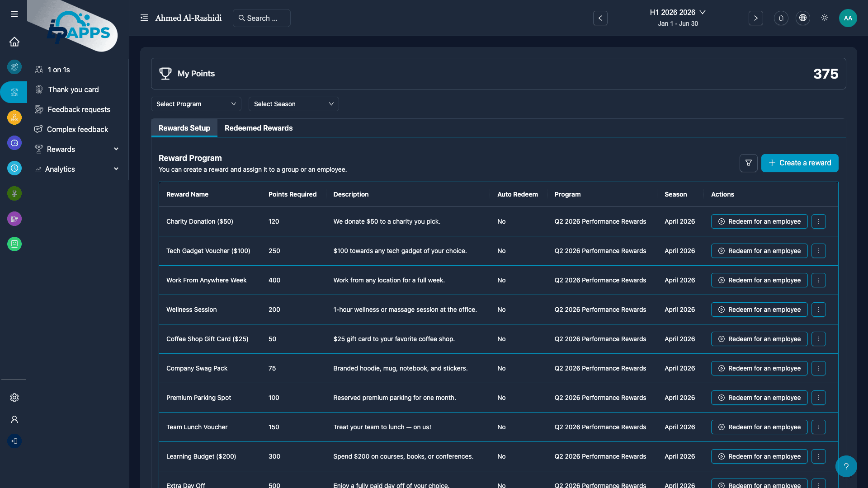Redeem Tech Gadget Voucher for an employee
868x488 pixels.
[759, 251]
